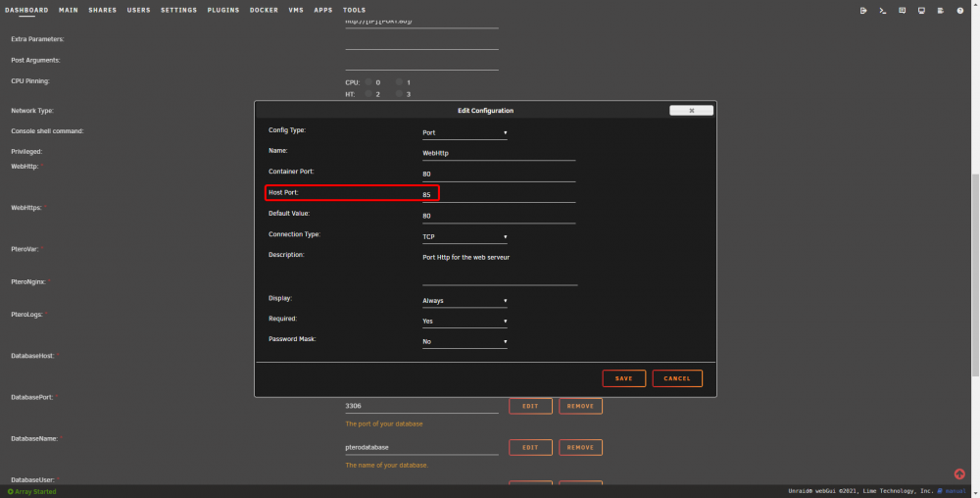This screenshot has width=980, height=498.
Task: Click the help question mark icon
Action: (x=960, y=11)
